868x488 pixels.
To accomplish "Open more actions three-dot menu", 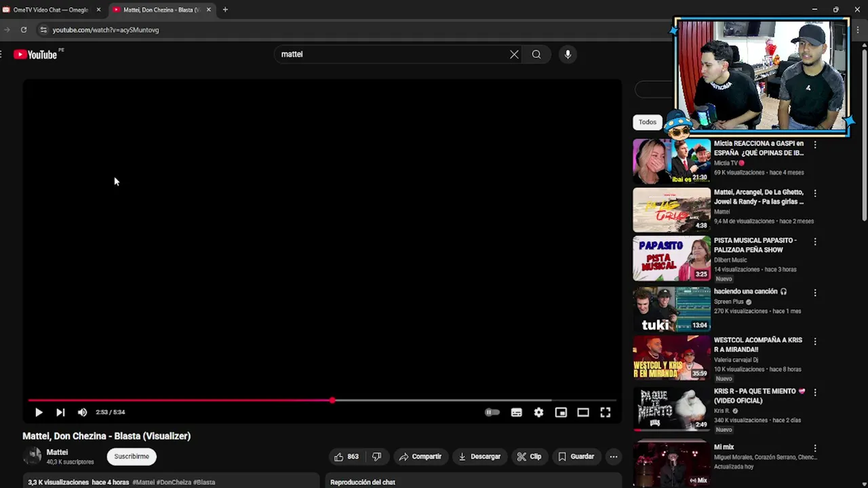I will coord(613,457).
